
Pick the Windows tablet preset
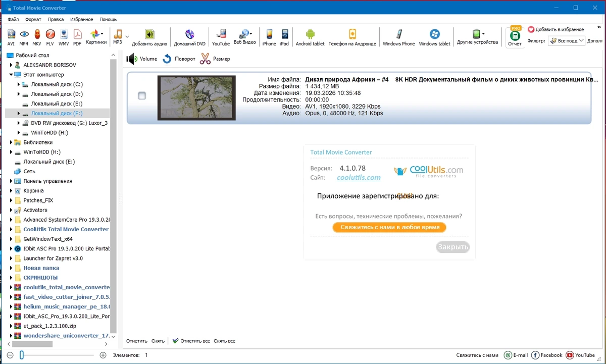(434, 37)
